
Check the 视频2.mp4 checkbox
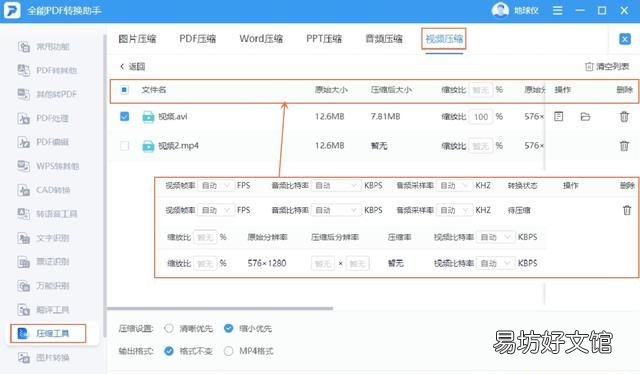tap(124, 146)
